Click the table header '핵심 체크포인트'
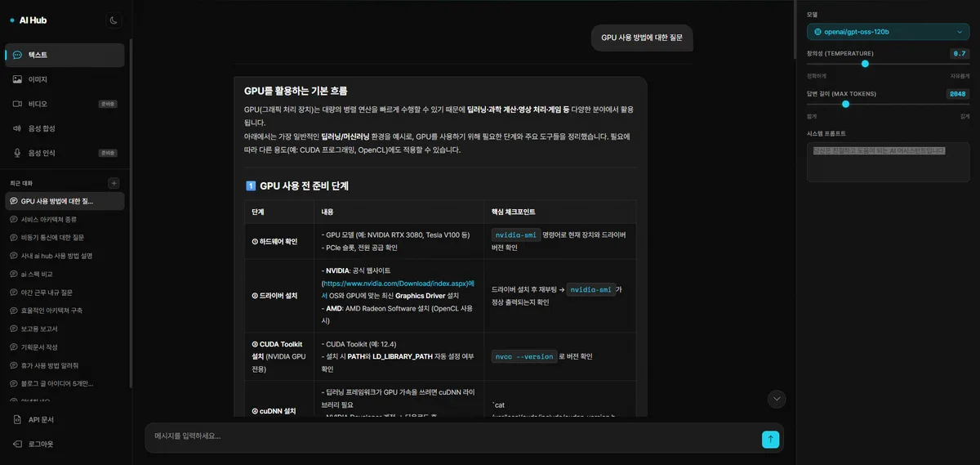Screen dimensions: 980x465 coord(513,211)
